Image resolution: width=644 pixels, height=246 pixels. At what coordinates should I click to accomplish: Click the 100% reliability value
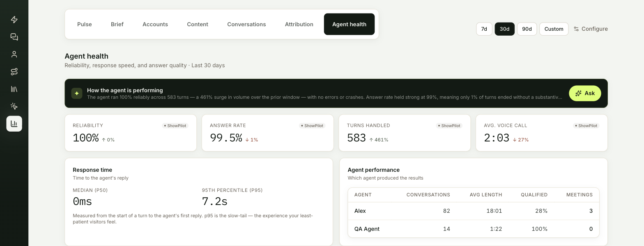(85, 138)
